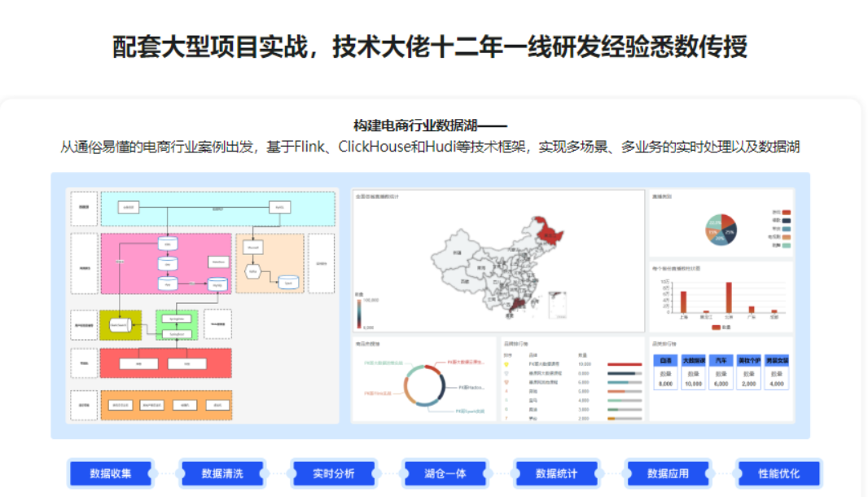
Task: Click the top red bar in the brand ranking chart
Action: (625, 363)
